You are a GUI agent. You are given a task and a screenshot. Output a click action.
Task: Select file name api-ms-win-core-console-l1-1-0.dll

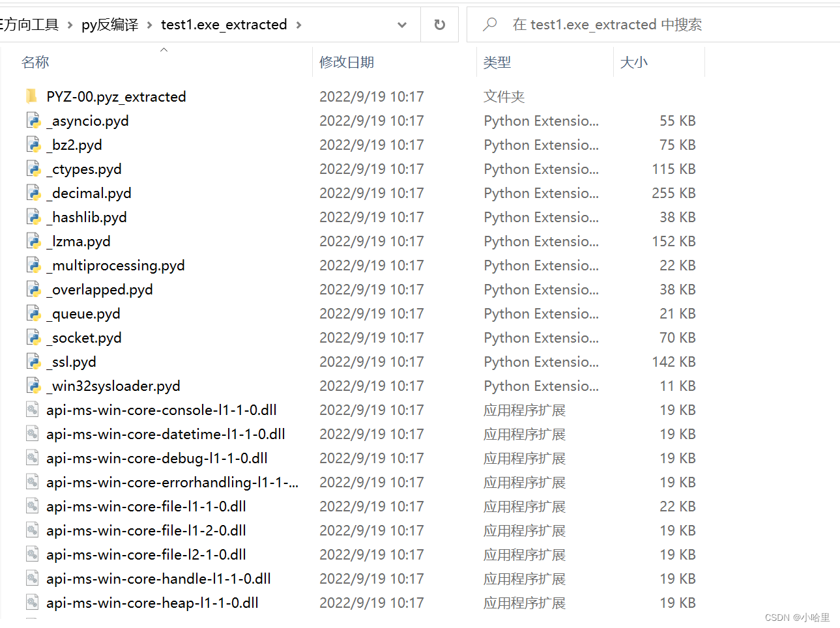(162, 410)
